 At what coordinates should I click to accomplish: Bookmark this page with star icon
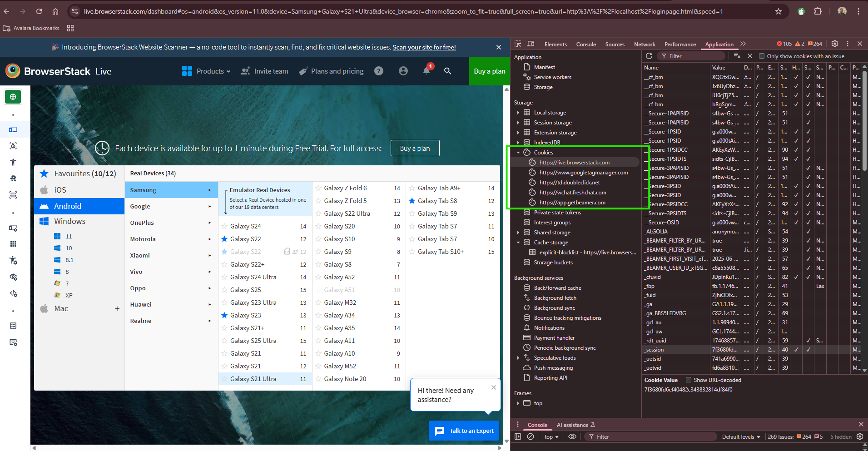(779, 11)
